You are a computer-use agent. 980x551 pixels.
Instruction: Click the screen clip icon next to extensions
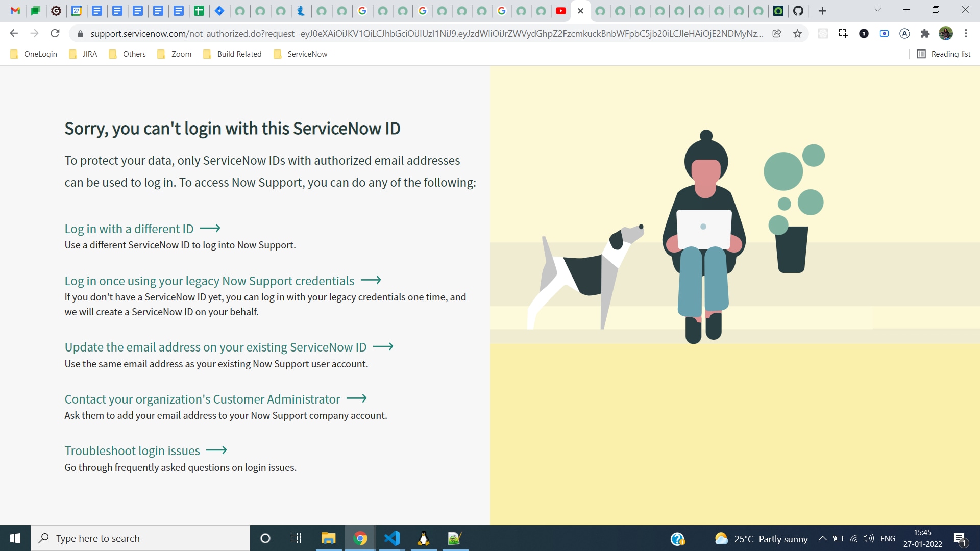(x=843, y=33)
